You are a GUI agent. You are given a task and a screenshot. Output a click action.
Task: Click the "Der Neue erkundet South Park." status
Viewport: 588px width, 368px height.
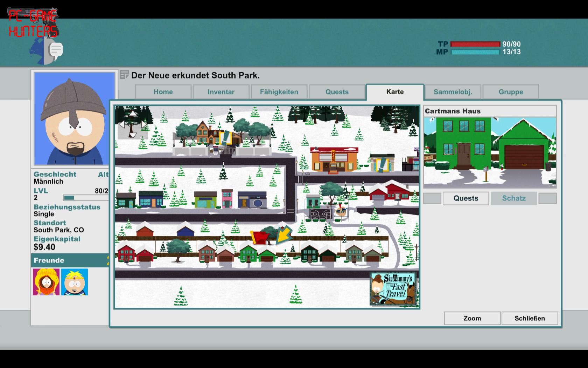(x=195, y=75)
